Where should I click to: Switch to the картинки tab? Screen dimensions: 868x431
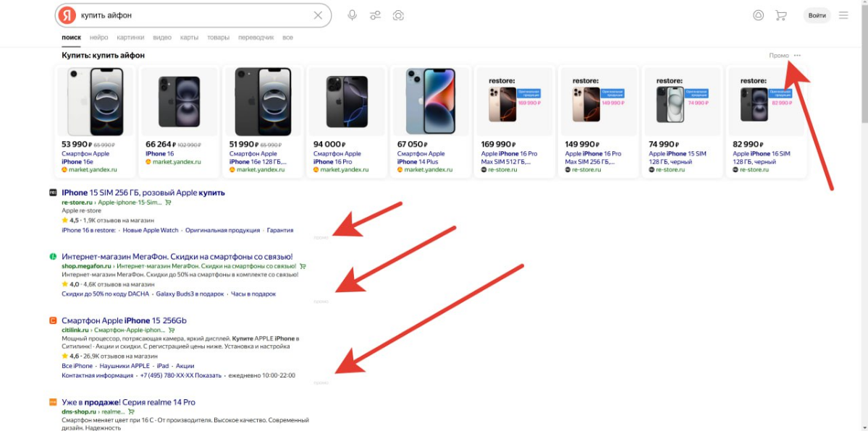130,38
